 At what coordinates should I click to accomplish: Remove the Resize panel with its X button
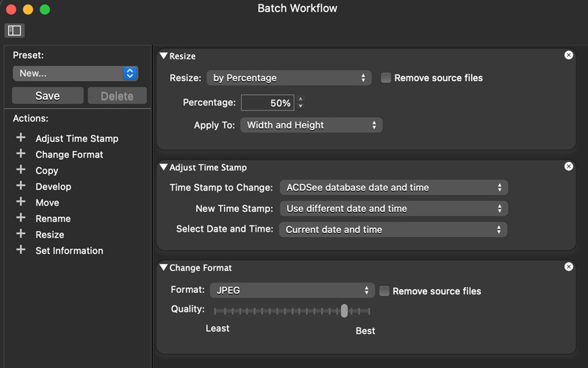pyautogui.click(x=568, y=55)
